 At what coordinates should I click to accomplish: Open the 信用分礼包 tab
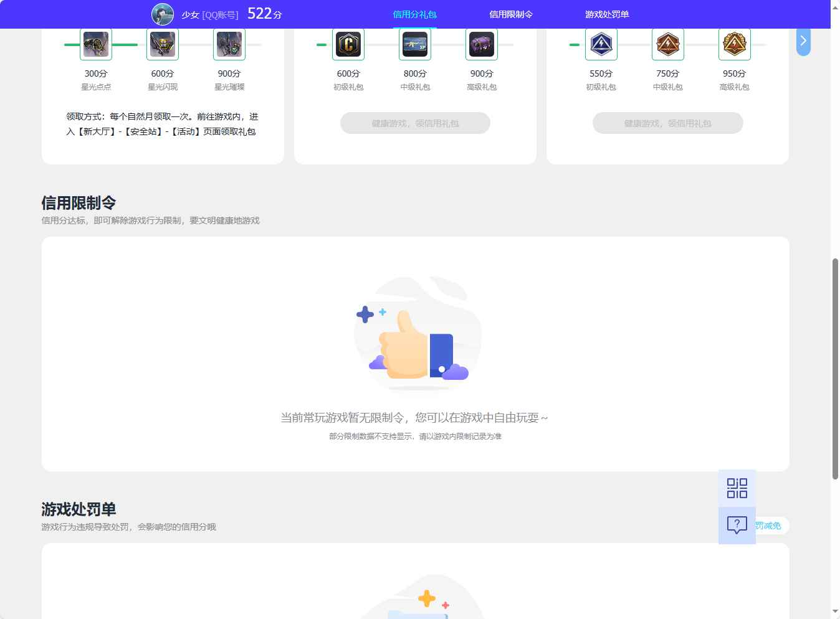pyautogui.click(x=414, y=14)
